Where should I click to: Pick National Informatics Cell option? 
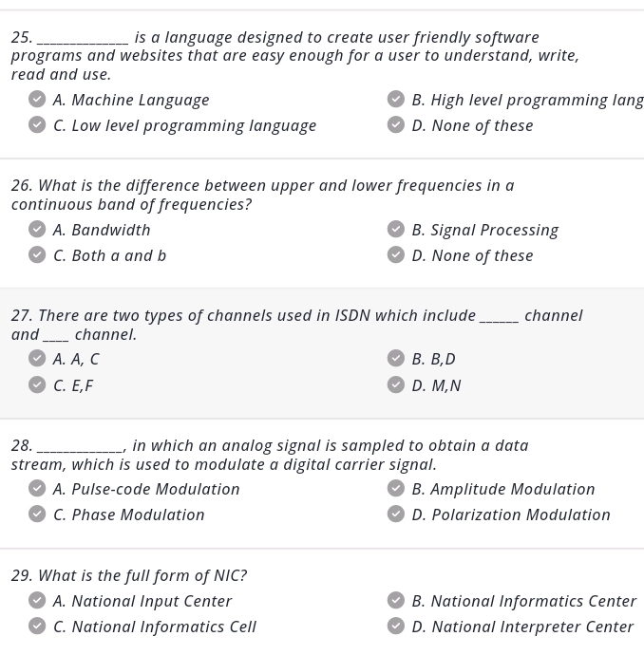(154, 627)
